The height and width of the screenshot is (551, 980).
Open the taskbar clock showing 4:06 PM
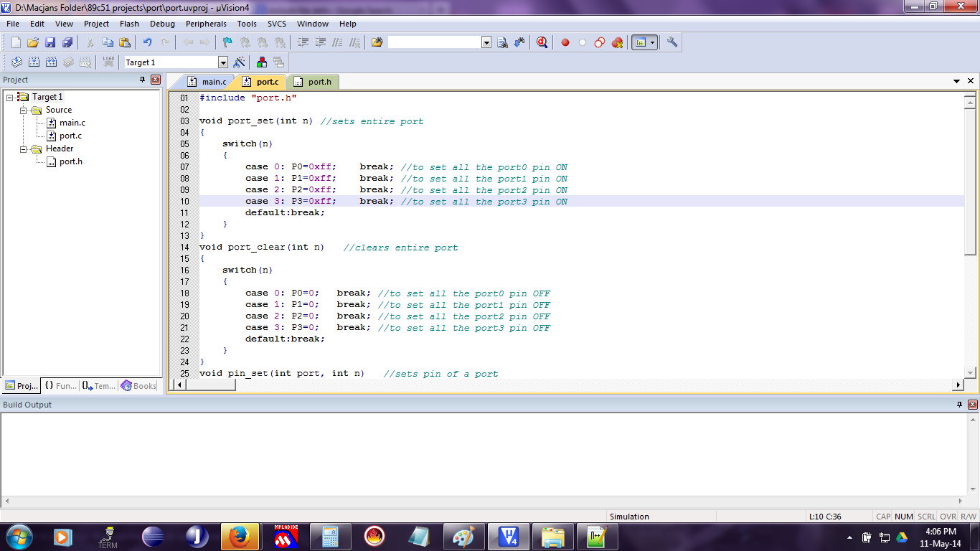tap(941, 537)
